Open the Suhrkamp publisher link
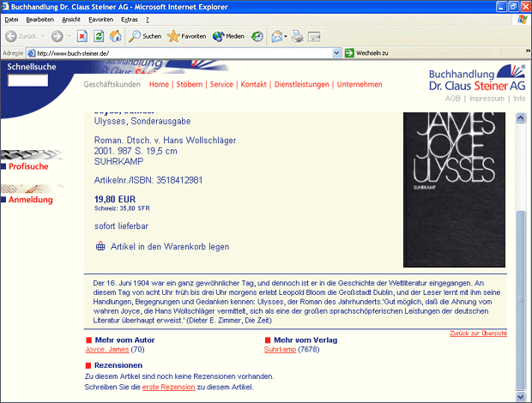 pyautogui.click(x=280, y=350)
